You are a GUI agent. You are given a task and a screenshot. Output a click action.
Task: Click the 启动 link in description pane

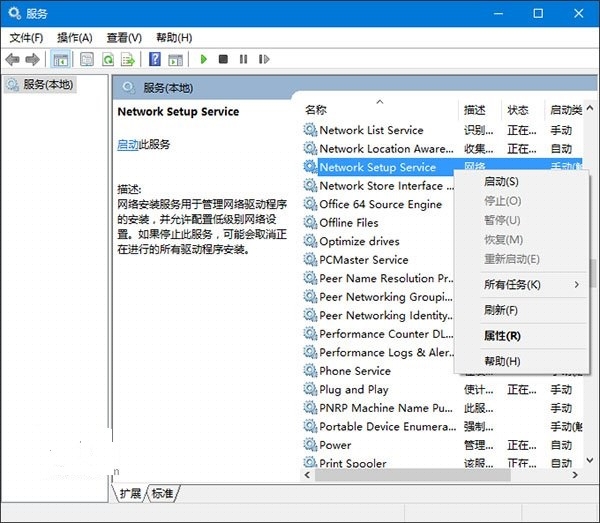127,144
